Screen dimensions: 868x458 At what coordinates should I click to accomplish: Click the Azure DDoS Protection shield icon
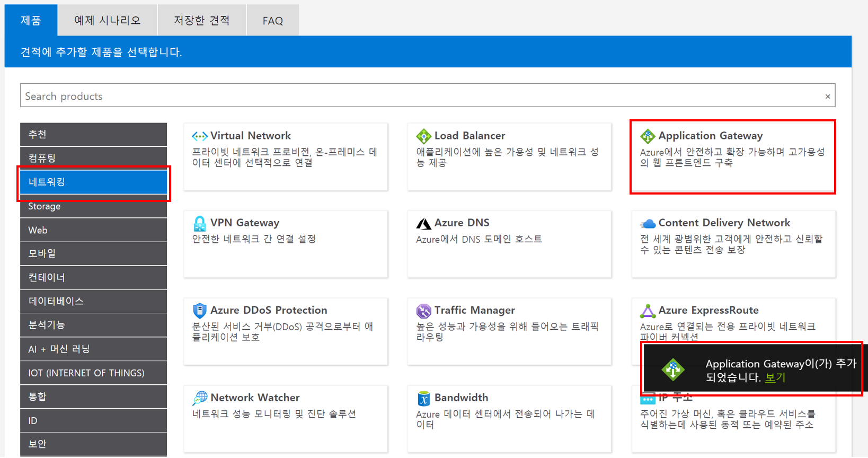point(200,310)
